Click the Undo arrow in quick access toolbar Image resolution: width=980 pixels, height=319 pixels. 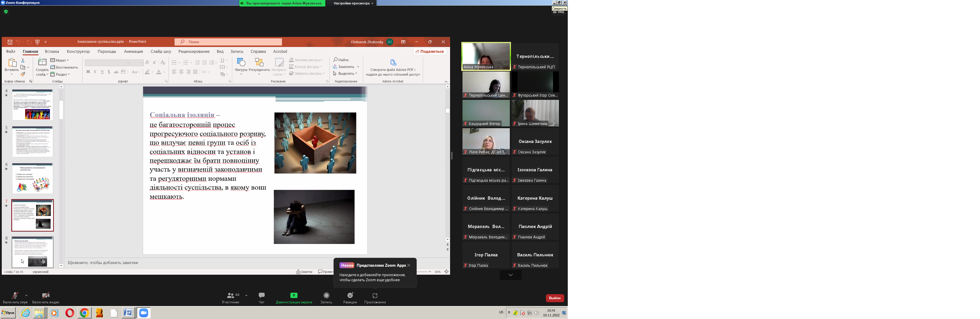17,42
